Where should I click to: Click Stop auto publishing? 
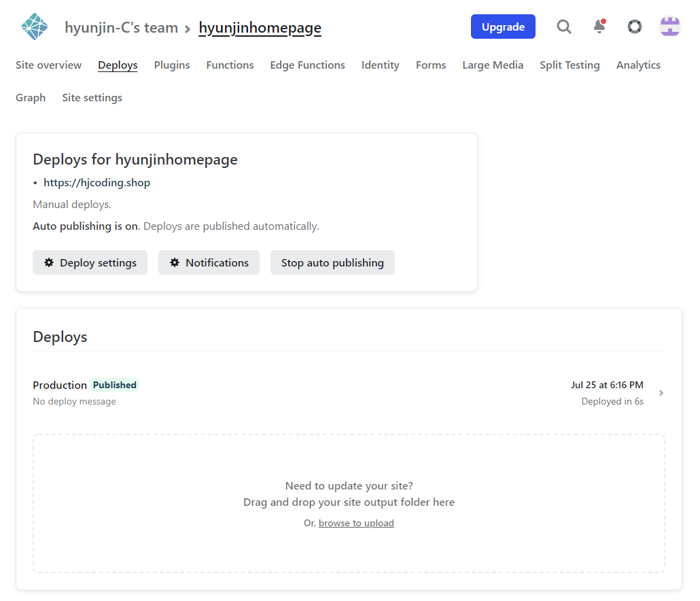pos(332,262)
